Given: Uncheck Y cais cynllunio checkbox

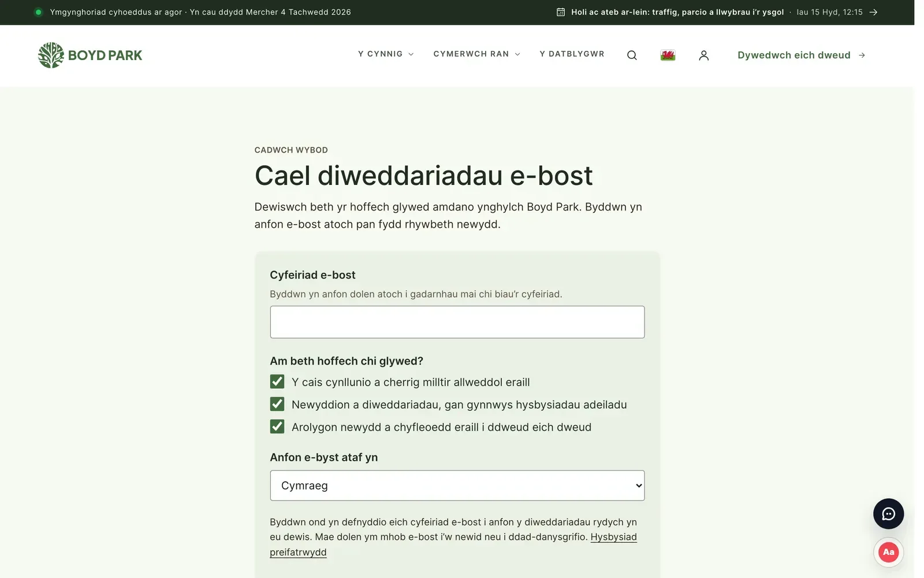Looking at the screenshot, I should [277, 381].
